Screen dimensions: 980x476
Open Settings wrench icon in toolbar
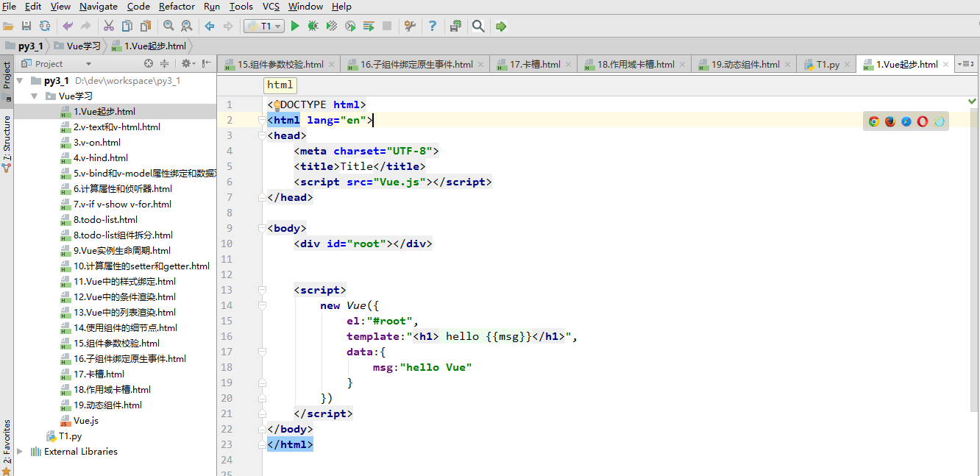[x=411, y=26]
